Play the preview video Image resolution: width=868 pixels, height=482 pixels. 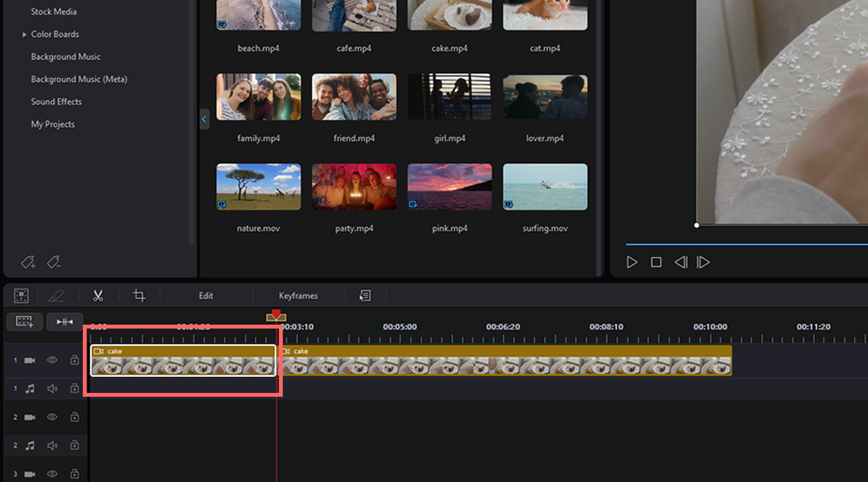click(632, 262)
